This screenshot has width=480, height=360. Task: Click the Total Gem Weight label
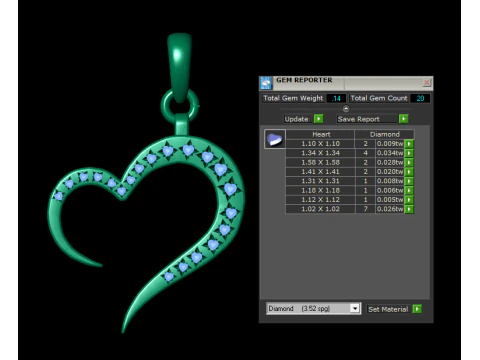click(293, 98)
